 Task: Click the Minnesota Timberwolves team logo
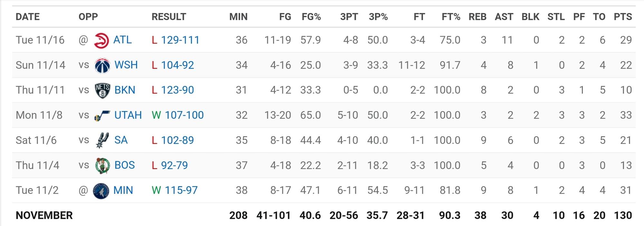101,191
